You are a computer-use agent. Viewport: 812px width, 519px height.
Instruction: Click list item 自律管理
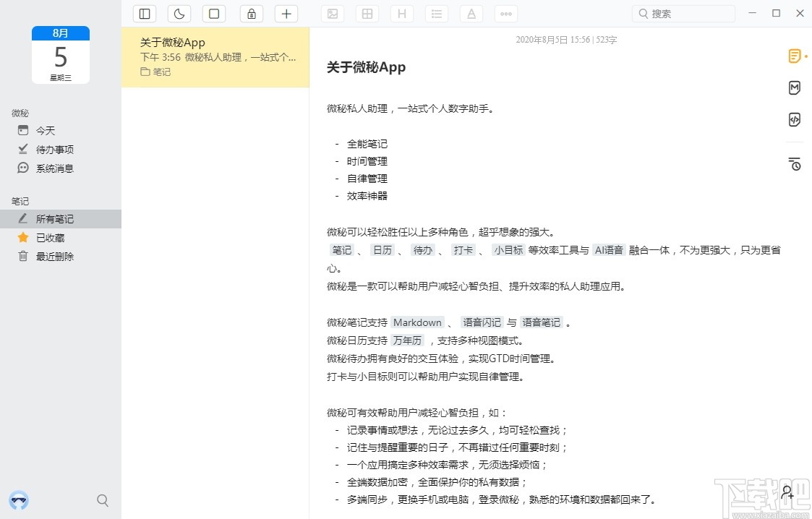point(367,179)
